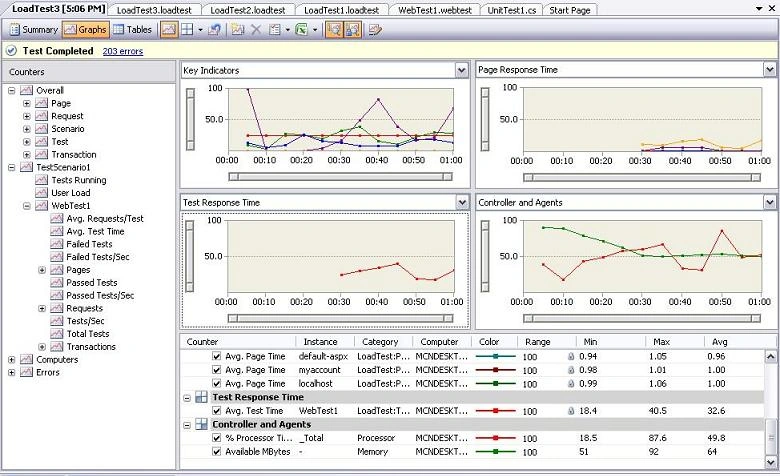Image resolution: width=780 pixels, height=476 pixels.
Task: Select the LoadTest1.loadtest tab
Action: click(341, 10)
